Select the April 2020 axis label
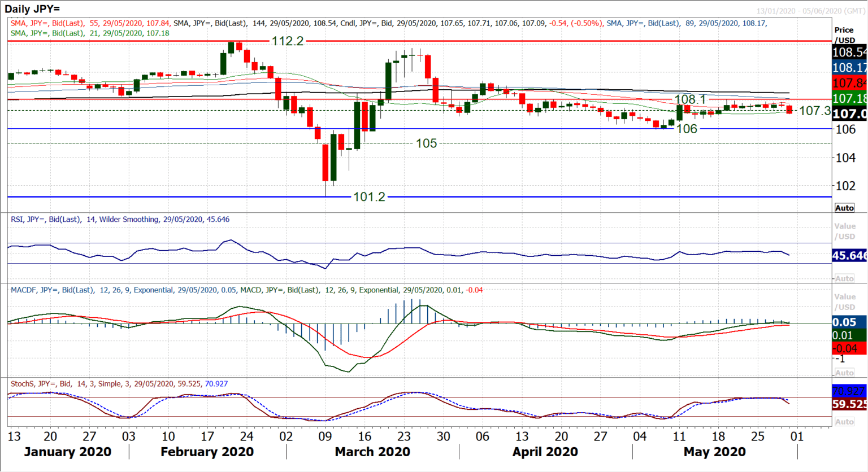The image size is (868, 472). coord(544,452)
